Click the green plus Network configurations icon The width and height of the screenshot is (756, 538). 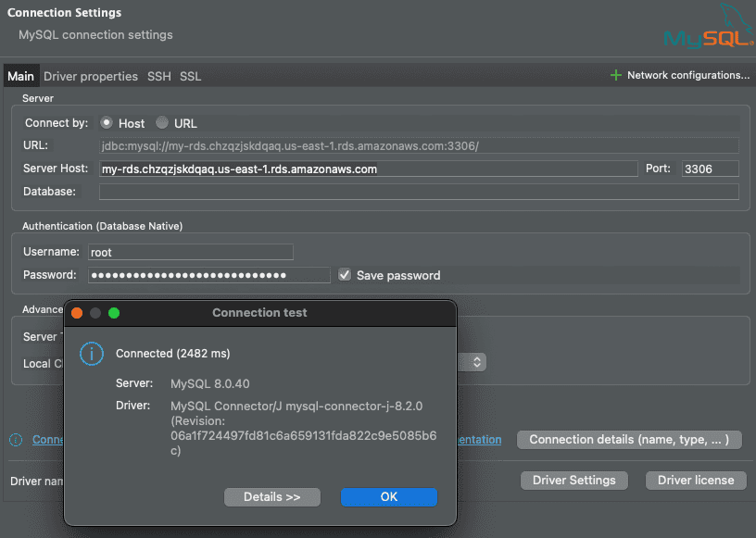616,75
